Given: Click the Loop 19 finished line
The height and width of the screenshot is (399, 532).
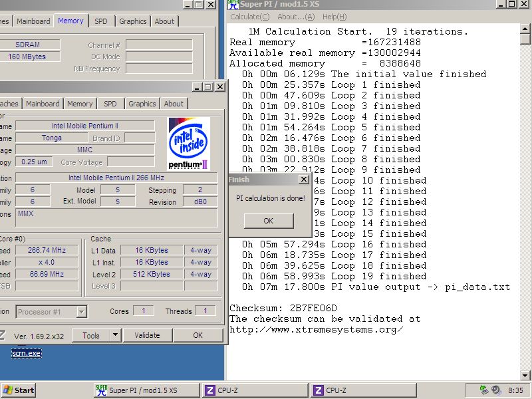Looking at the screenshot, I should tap(334, 276).
